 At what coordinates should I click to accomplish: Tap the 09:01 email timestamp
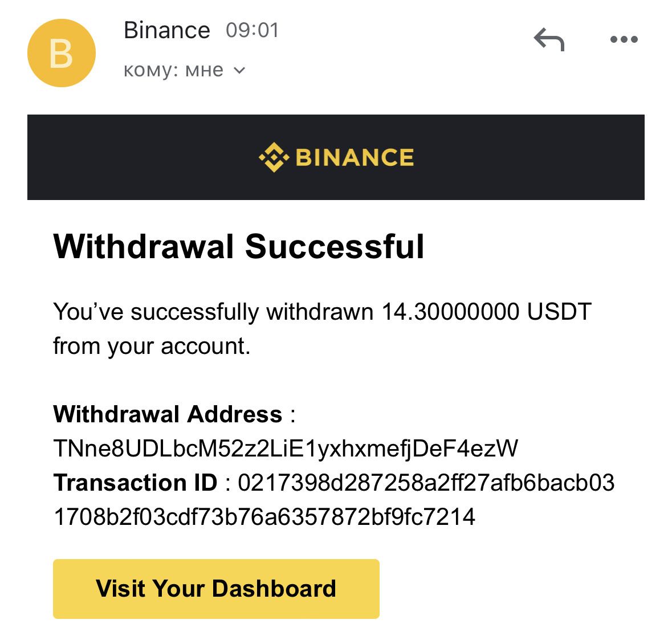(x=252, y=30)
